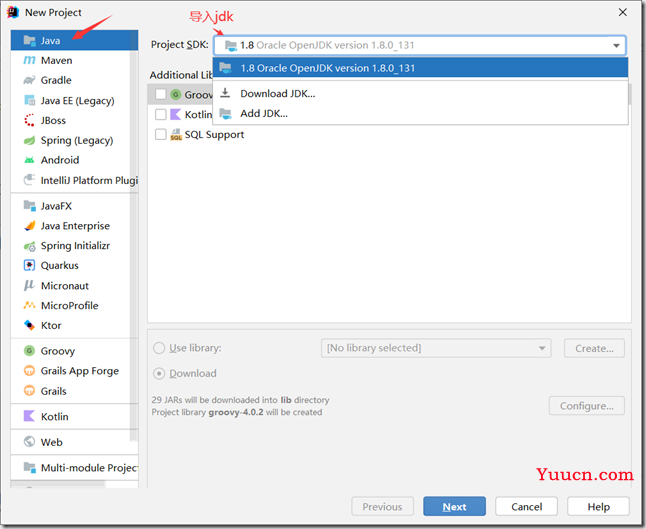Click the Download JDK arrow icon
Image resolution: width=646 pixels, height=529 pixels.
(225, 93)
